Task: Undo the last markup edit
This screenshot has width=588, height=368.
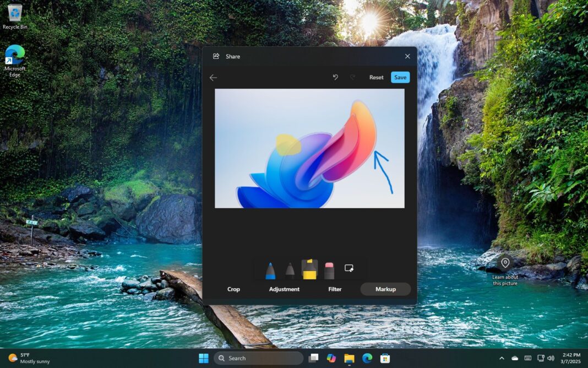Action: tap(335, 77)
